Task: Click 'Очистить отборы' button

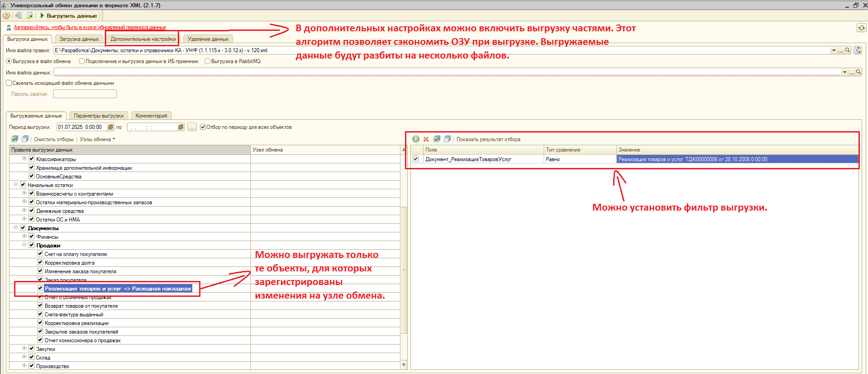Action: coord(54,139)
